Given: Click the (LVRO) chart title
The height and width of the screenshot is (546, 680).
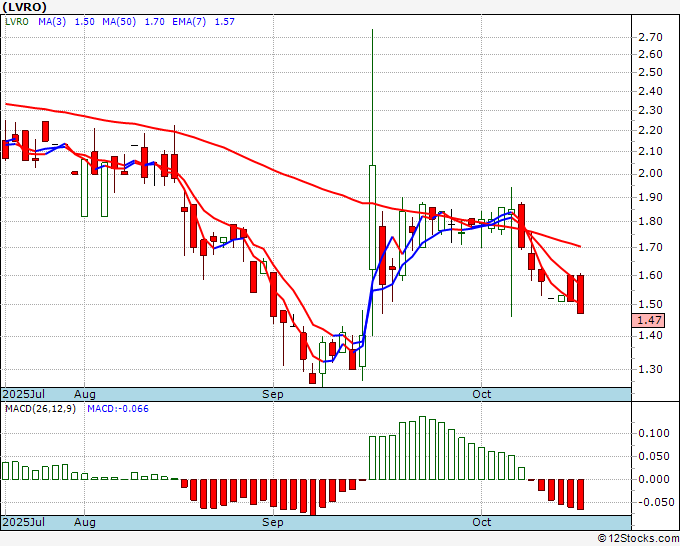Looking at the screenshot, I should 25,7.
